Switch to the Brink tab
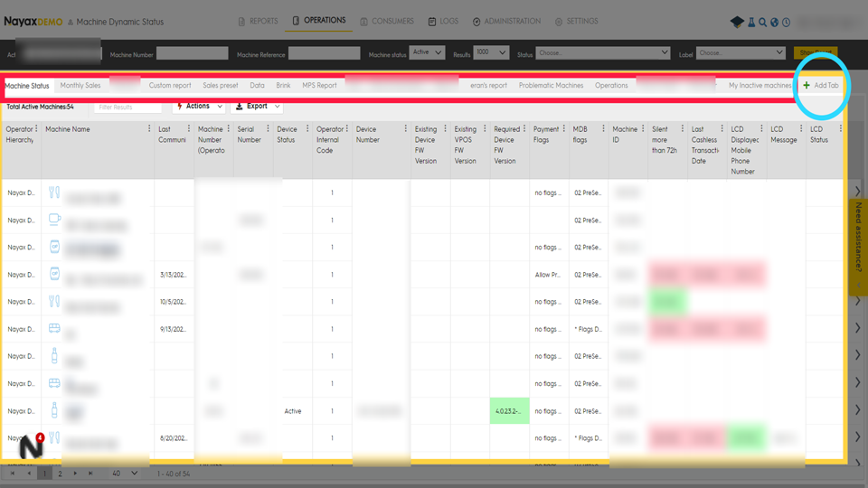868x488 pixels. [x=283, y=85]
